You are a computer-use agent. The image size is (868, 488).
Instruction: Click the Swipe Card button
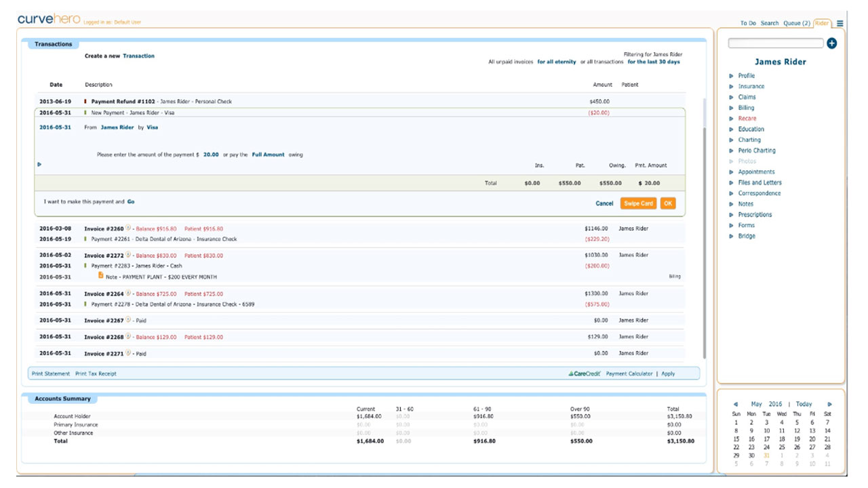638,203
